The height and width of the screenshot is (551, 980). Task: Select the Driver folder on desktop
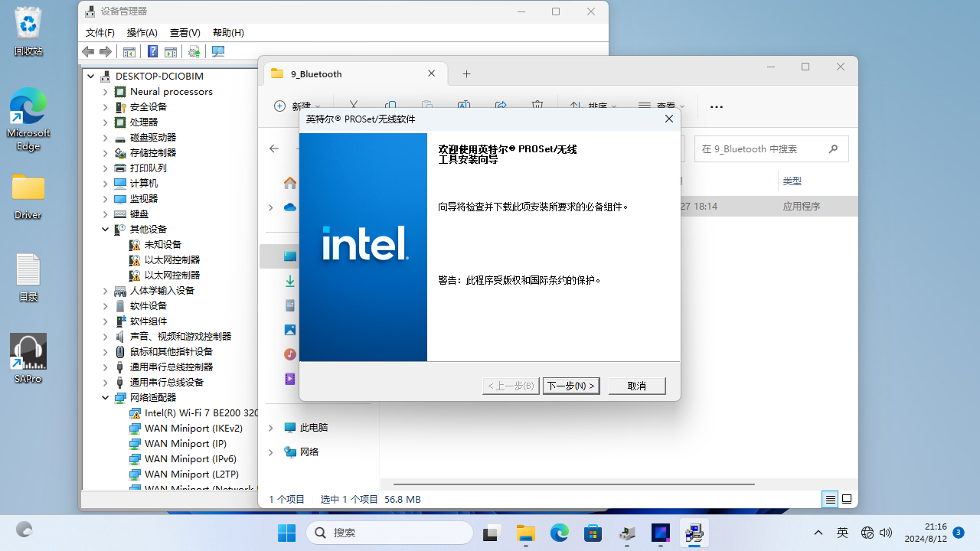28,196
